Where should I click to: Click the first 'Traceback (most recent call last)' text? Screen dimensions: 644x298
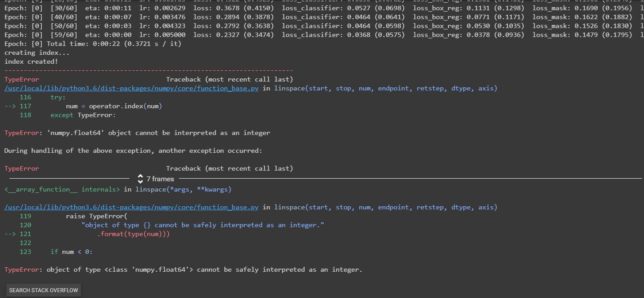point(230,79)
